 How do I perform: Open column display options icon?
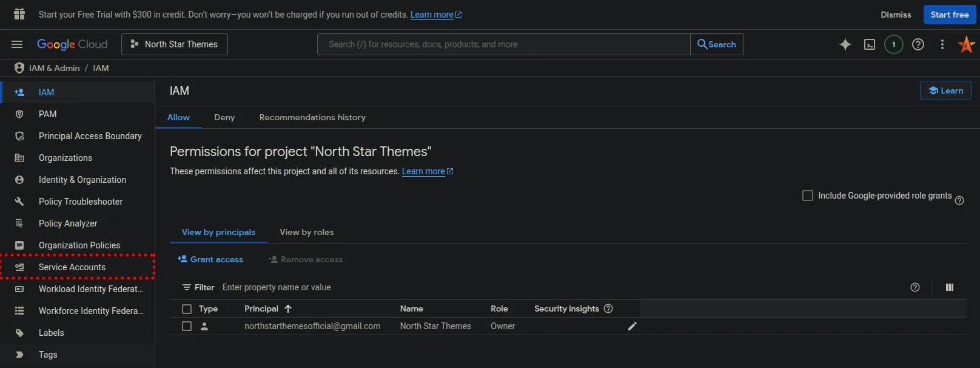pyautogui.click(x=950, y=287)
